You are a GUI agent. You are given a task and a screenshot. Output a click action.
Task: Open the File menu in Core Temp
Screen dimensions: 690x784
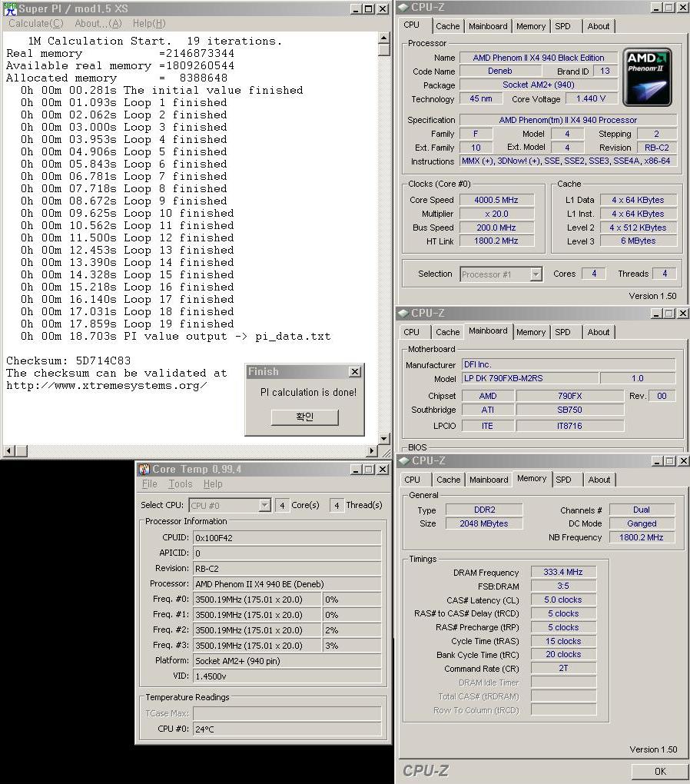150,484
